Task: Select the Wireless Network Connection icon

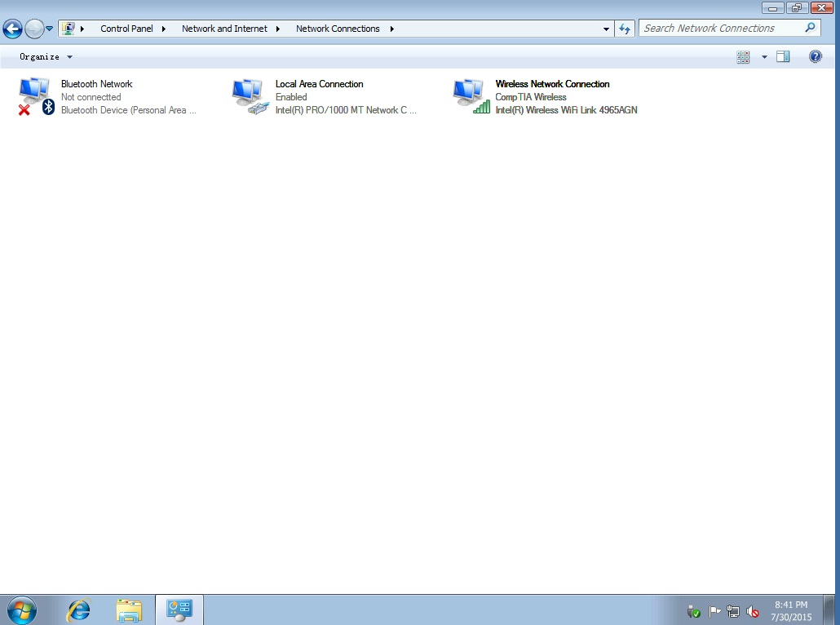Action: click(471, 96)
